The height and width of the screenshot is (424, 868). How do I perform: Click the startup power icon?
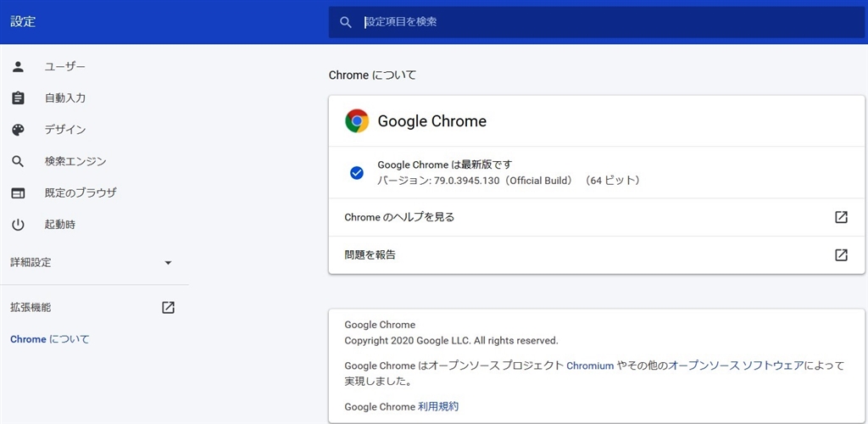[x=18, y=225]
